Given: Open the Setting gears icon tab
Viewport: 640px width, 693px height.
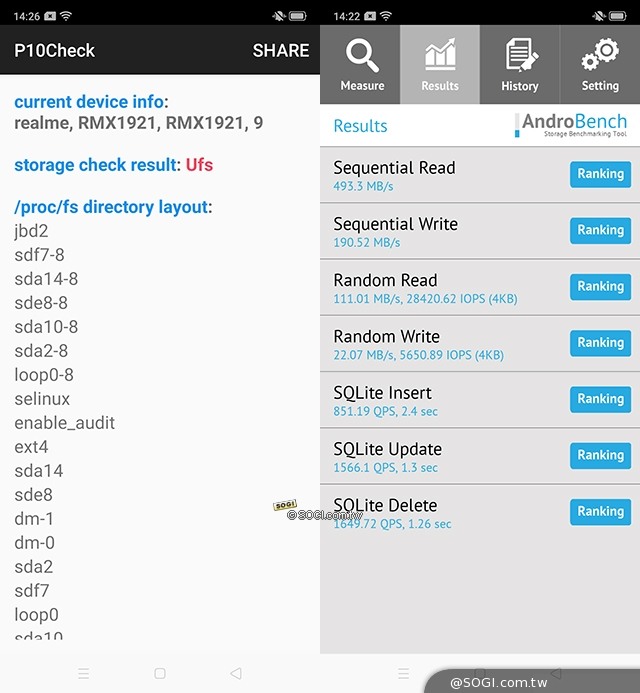Looking at the screenshot, I should (600, 65).
